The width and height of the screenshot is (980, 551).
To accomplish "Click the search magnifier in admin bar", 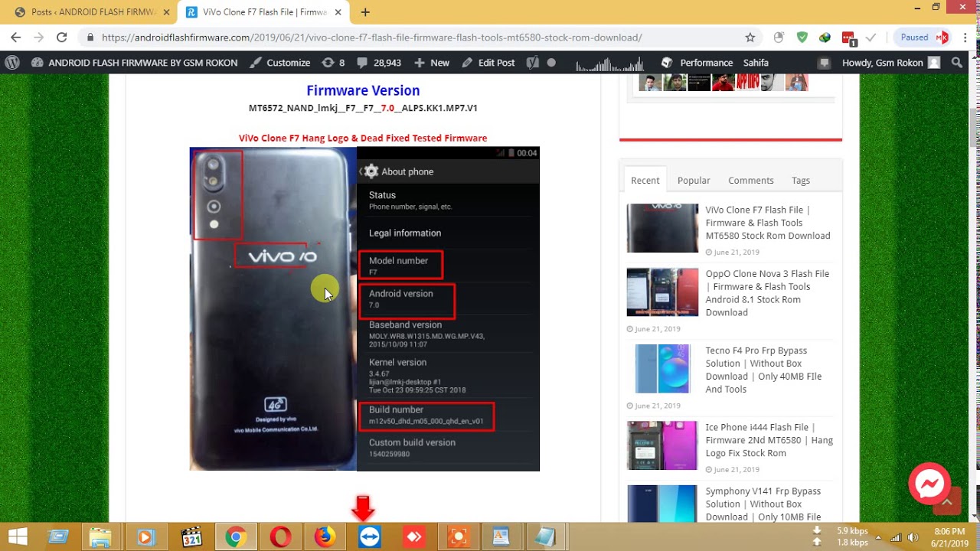I will 956,63.
